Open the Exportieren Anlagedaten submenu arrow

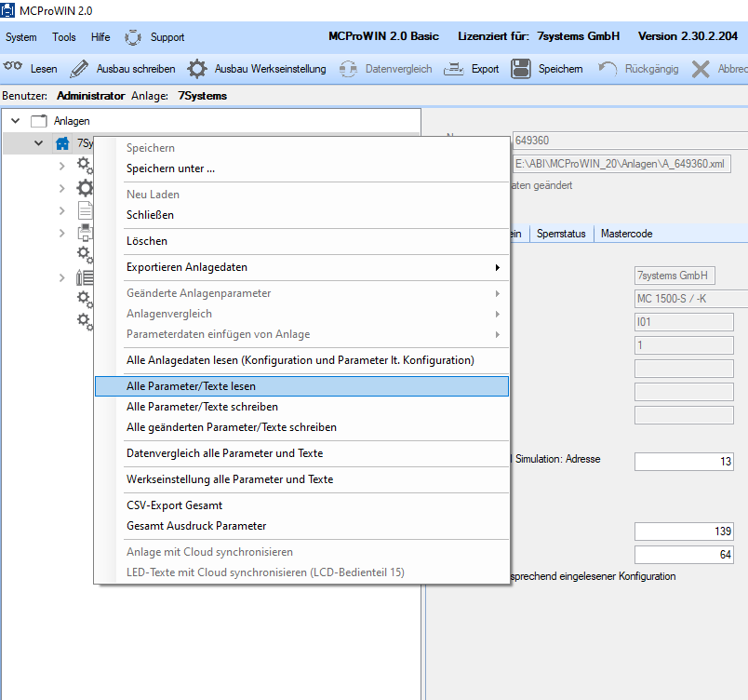click(x=498, y=267)
